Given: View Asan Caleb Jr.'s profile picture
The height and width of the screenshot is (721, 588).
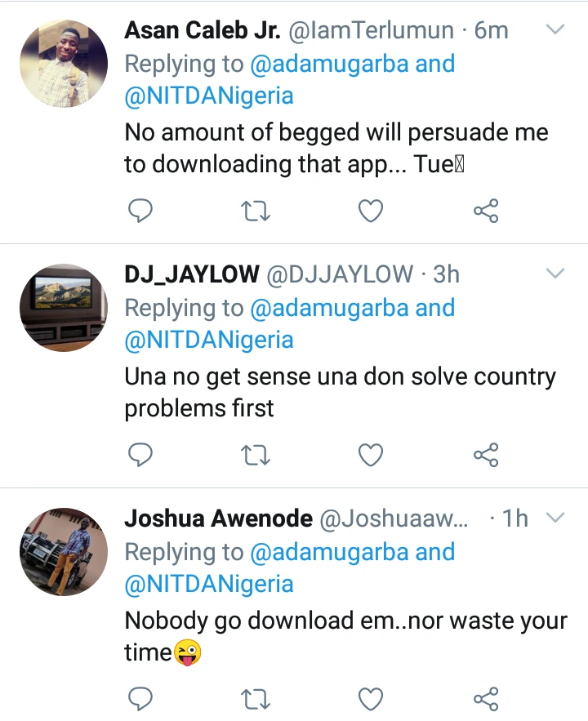Looking at the screenshot, I should click(64, 64).
